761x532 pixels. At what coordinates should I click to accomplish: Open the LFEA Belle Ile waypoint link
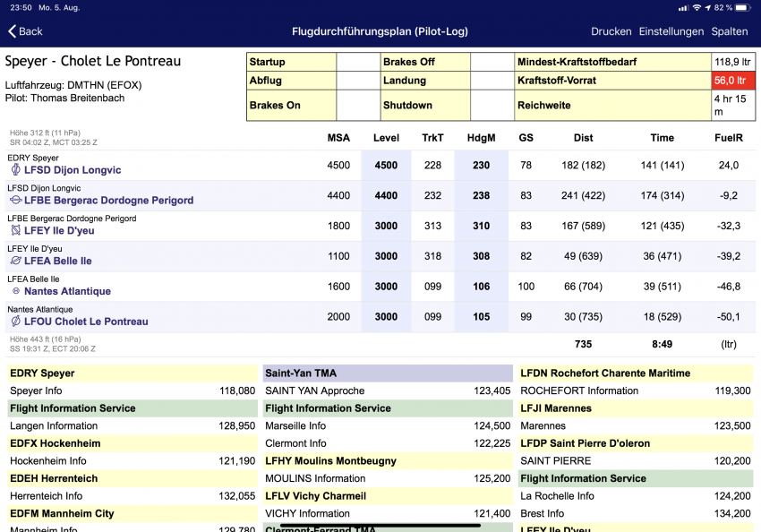(x=58, y=261)
